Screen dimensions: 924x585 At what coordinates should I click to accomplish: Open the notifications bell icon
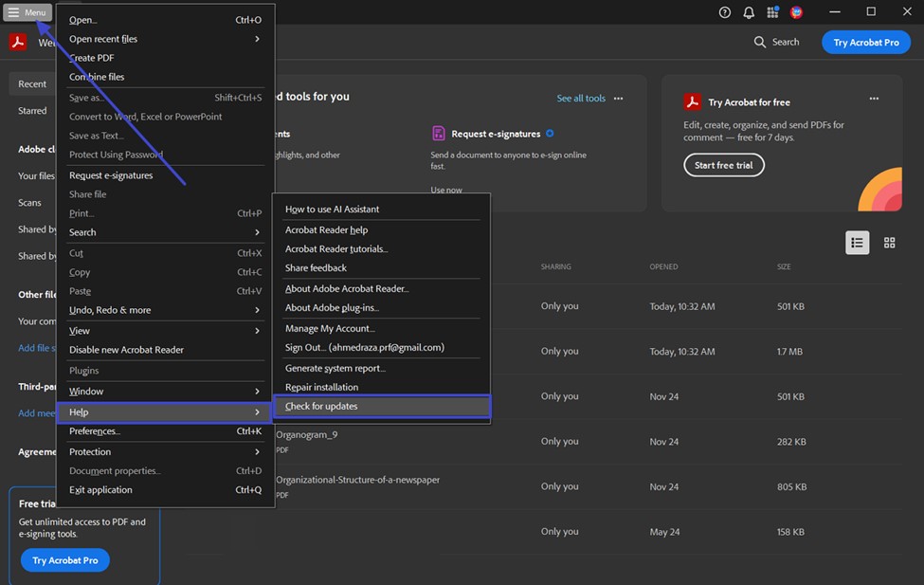(x=749, y=12)
